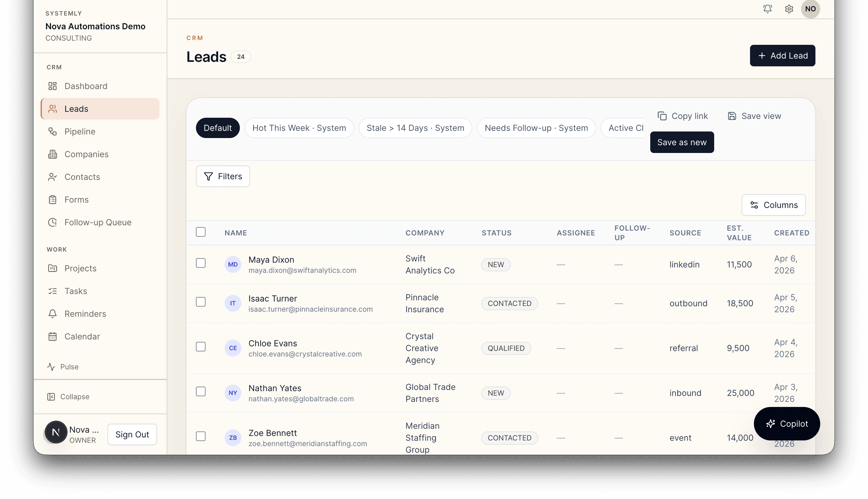
Task: Select the Pipeline icon in the sidebar
Action: coord(52,131)
